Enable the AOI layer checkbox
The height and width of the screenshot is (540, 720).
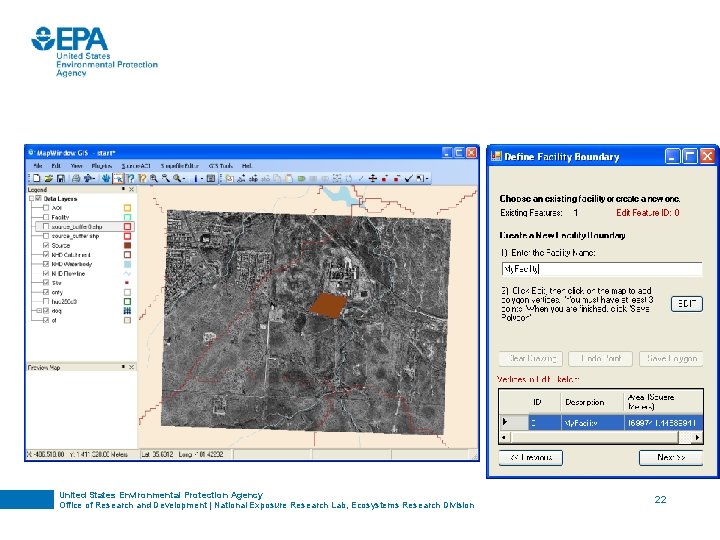click(x=46, y=208)
